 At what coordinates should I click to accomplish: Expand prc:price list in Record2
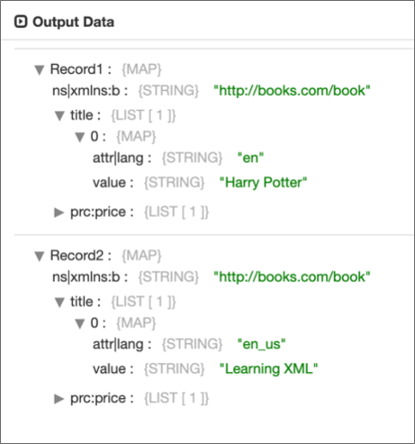click(x=59, y=399)
